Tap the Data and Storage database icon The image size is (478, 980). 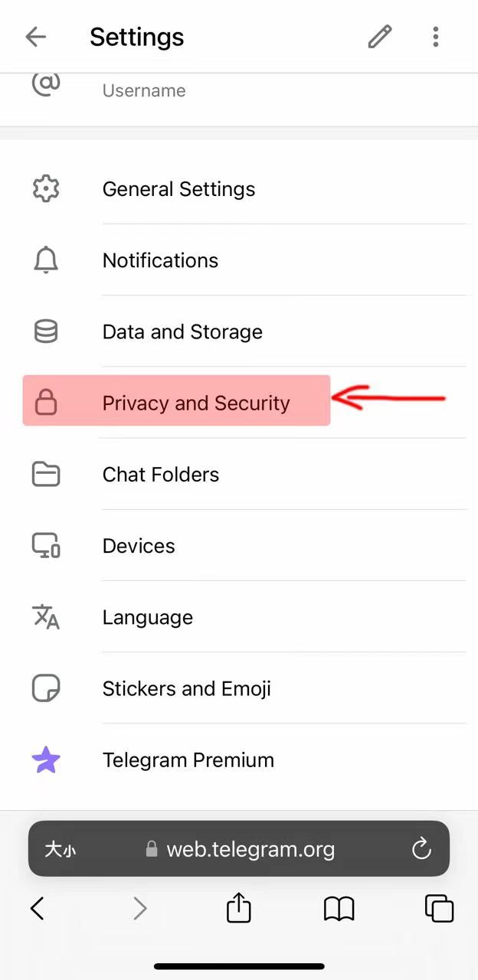(46, 332)
